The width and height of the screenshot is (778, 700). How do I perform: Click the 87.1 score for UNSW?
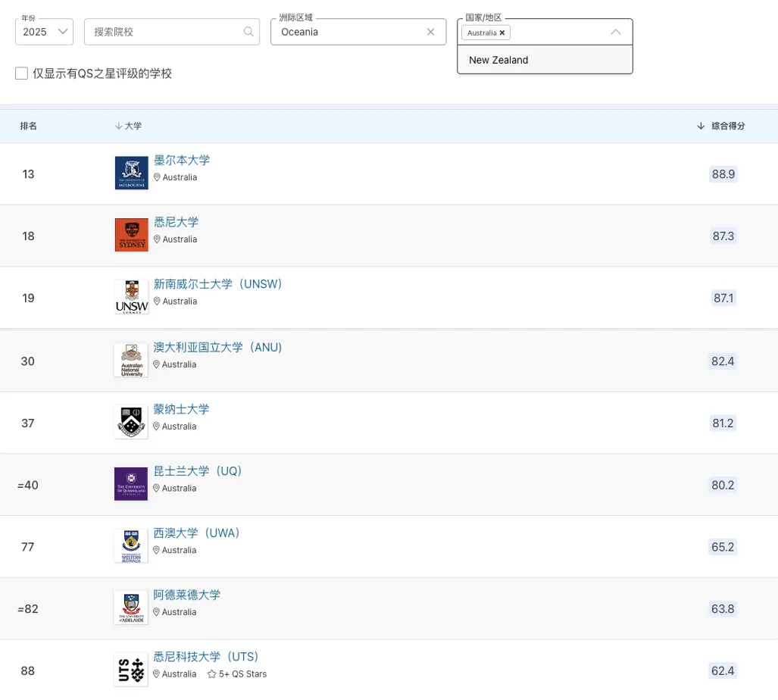pyautogui.click(x=723, y=298)
